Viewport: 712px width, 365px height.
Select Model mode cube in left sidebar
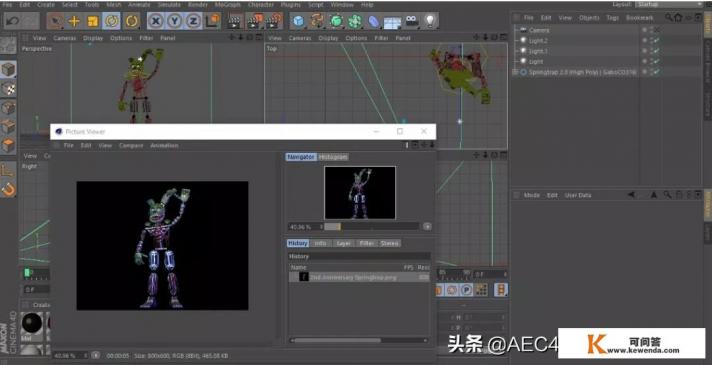tap(9, 69)
